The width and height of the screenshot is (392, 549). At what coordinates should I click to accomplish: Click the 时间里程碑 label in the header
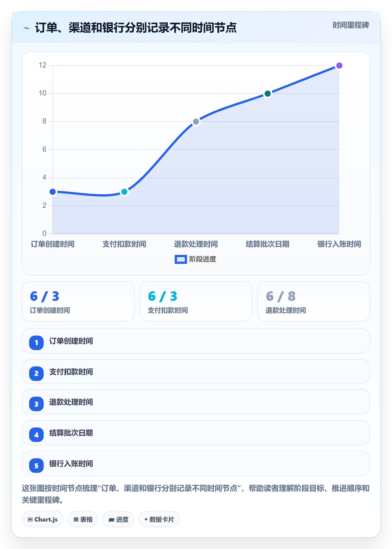[351, 25]
